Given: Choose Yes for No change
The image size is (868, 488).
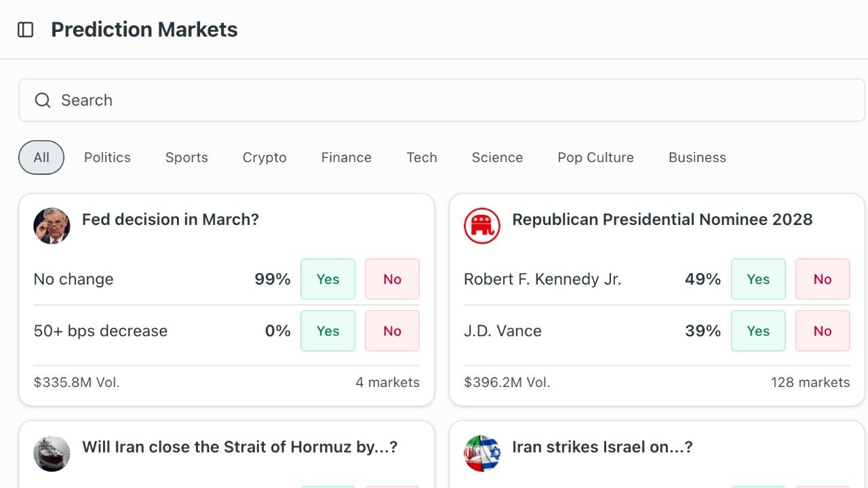Looking at the screenshot, I should (328, 279).
